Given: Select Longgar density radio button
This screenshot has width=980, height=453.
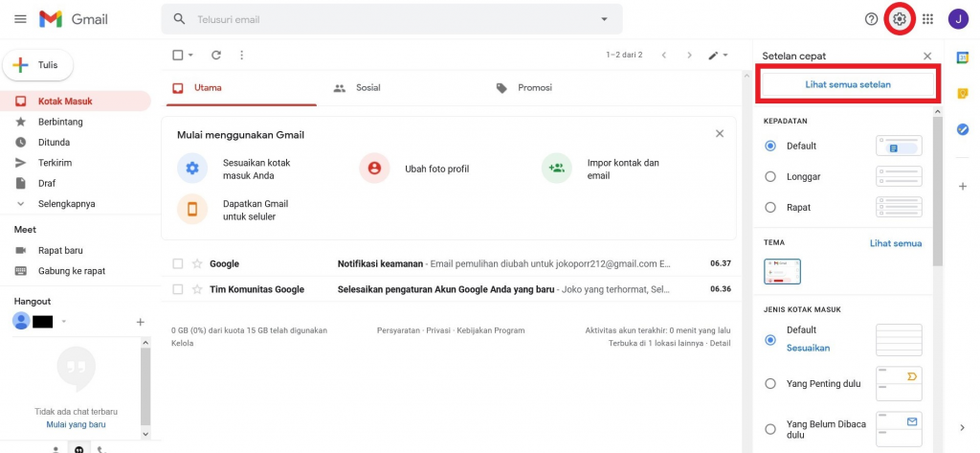Looking at the screenshot, I should pos(770,176).
